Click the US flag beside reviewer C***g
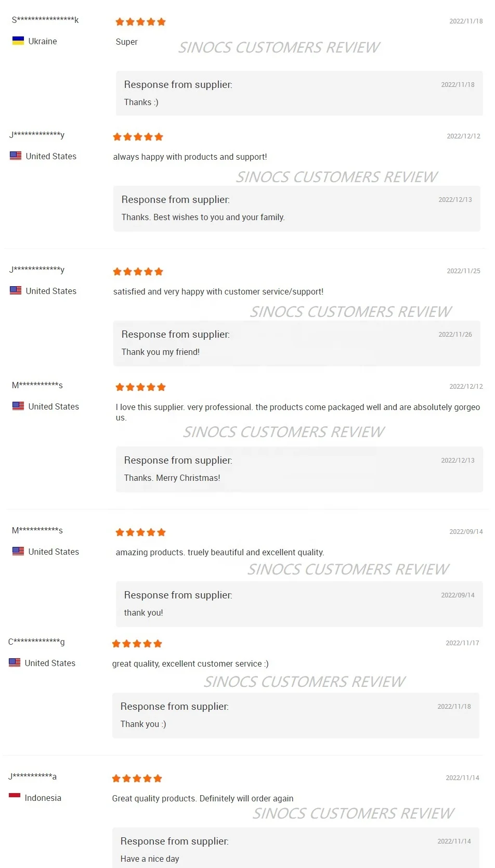The image size is (495, 868). pos(15,662)
